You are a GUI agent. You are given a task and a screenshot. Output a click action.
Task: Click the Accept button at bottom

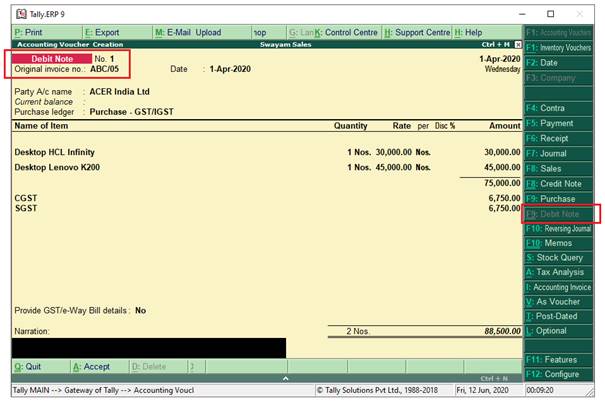coord(97,366)
